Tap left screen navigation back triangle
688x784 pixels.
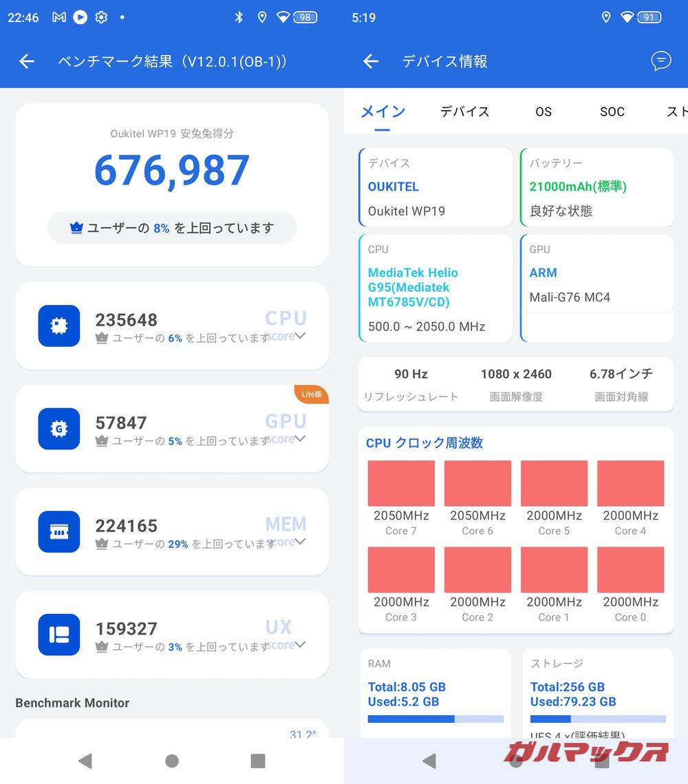point(85,761)
